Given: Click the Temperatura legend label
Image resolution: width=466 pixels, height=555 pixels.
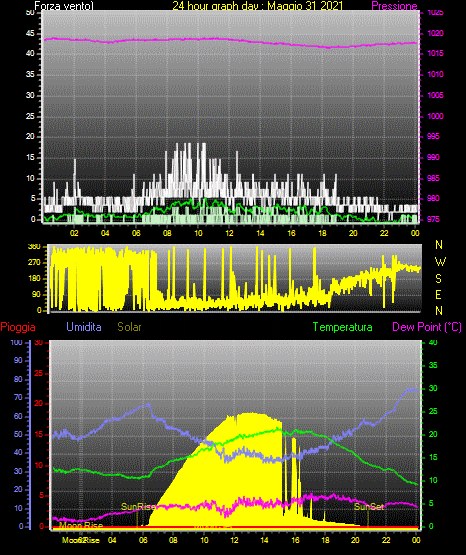Looking at the screenshot, I should tap(343, 327).
